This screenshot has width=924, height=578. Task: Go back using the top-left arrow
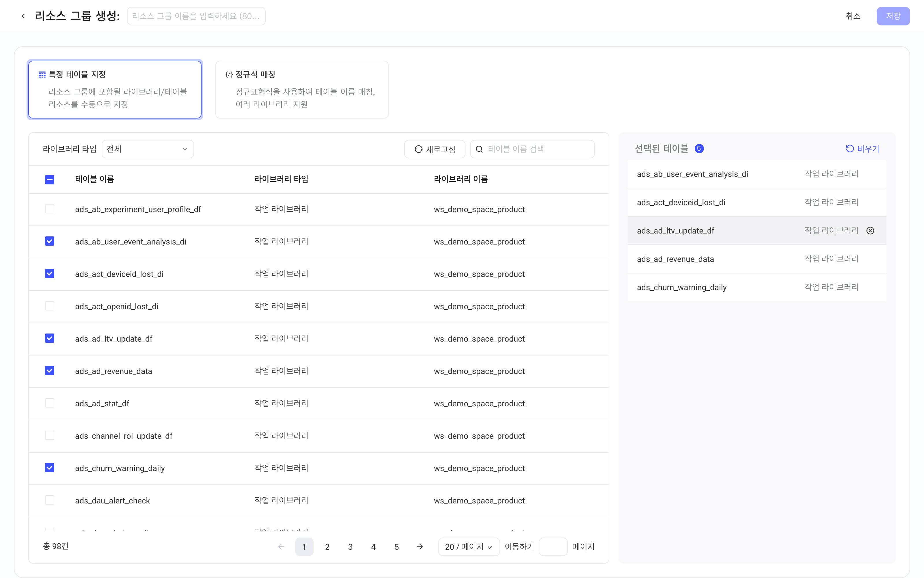(x=23, y=16)
